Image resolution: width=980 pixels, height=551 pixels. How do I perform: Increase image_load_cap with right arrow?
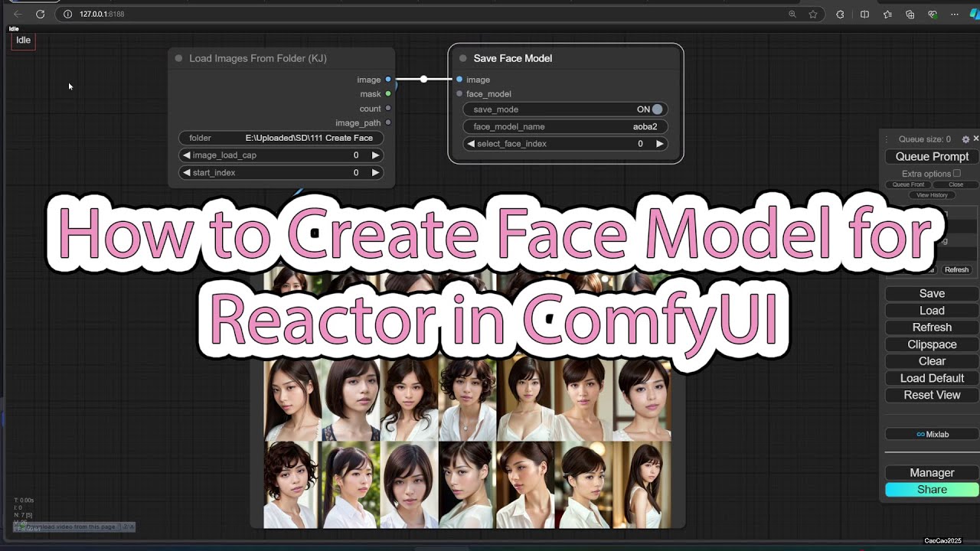pyautogui.click(x=375, y=155)
